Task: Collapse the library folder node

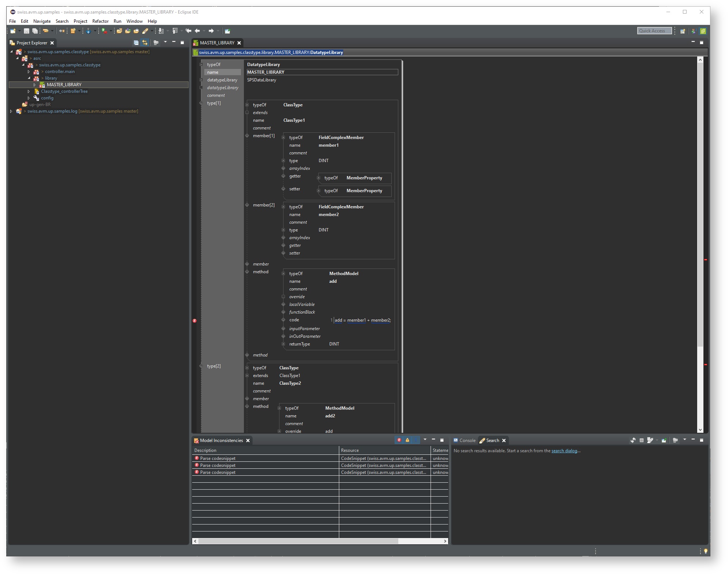Action: [x=29, y=78]
